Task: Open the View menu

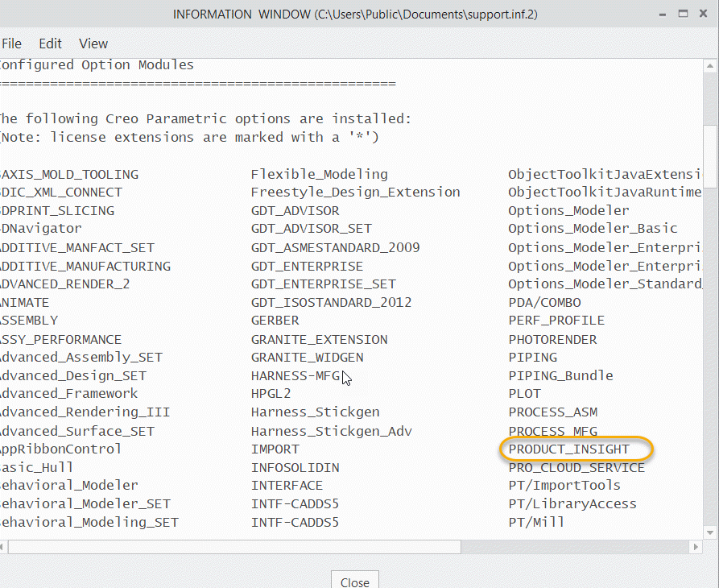Action: tap(93, 43)
